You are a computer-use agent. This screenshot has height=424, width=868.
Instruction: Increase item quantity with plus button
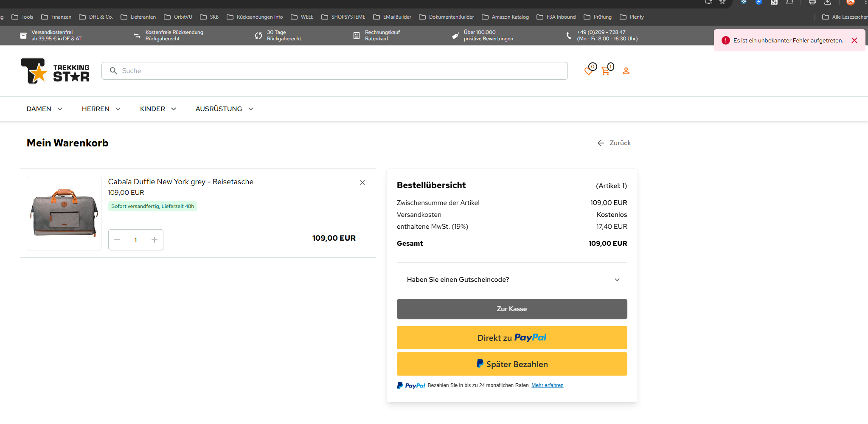[x=154, y=240]
